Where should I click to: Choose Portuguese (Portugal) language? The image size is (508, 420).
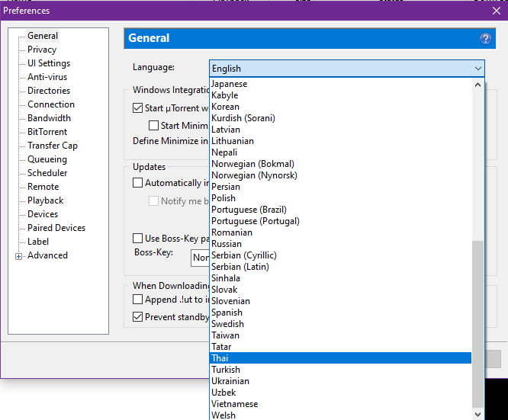340,221
